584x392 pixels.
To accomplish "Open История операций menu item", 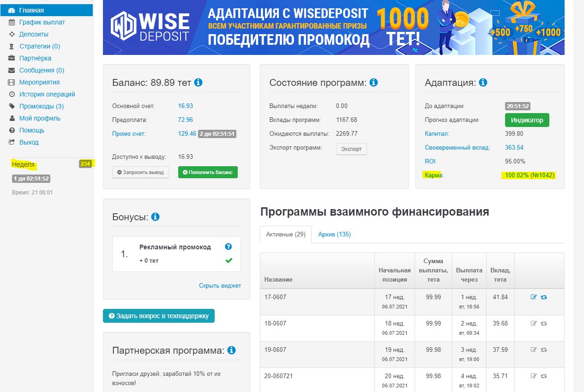I will point(47,94).
